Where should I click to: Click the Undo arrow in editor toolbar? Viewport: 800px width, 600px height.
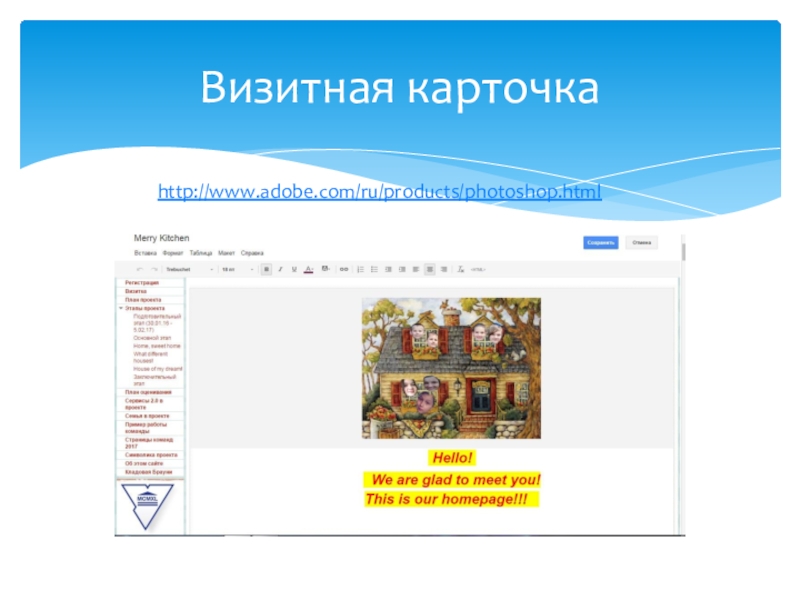[x=139, y=269]
